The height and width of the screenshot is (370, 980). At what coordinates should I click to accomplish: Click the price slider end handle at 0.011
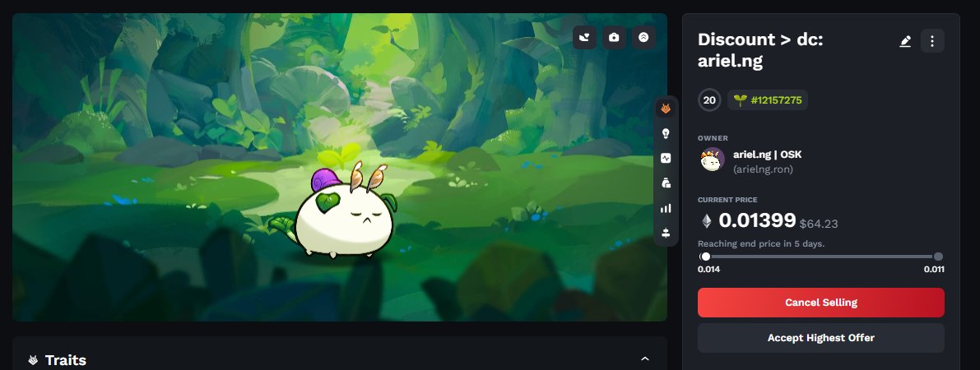[938, 257]
